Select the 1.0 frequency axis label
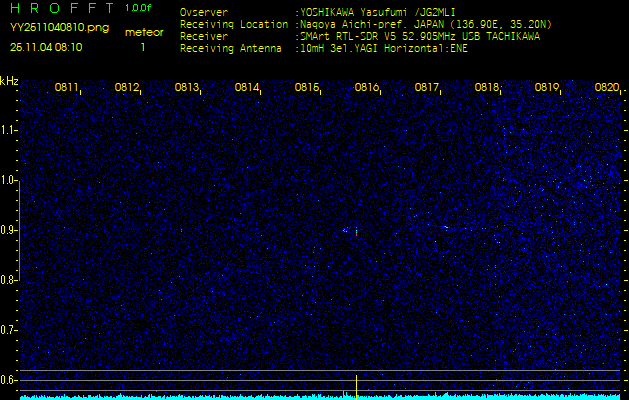This screenshot has width=629, height=400. (9, 180)
